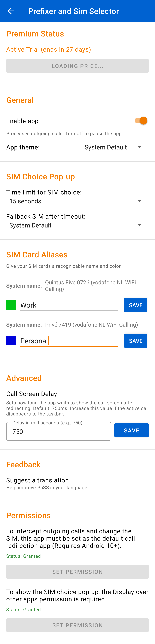The height and width of the screenshot is (644, 155).
Task: Change the green color swatch for Work SIM
Action: tap(11, 305)
